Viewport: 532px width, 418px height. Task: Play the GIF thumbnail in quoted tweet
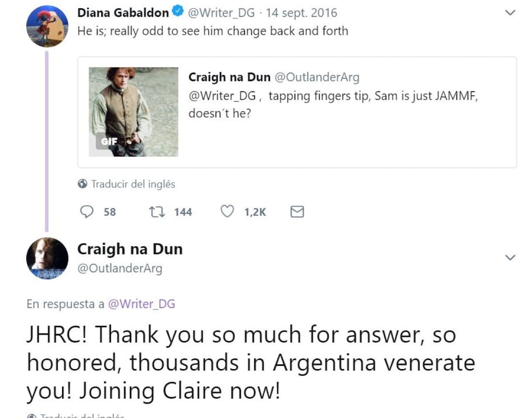point(133,112)
